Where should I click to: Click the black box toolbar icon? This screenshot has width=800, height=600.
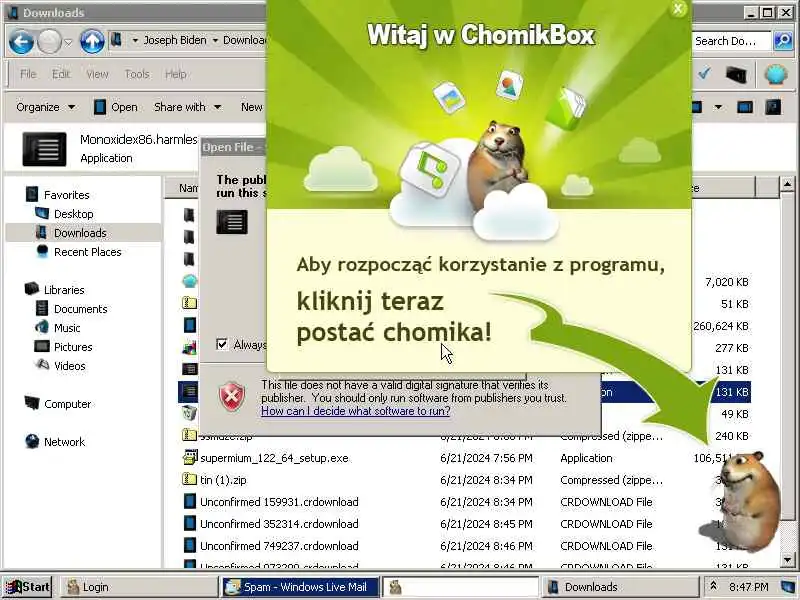736,74
